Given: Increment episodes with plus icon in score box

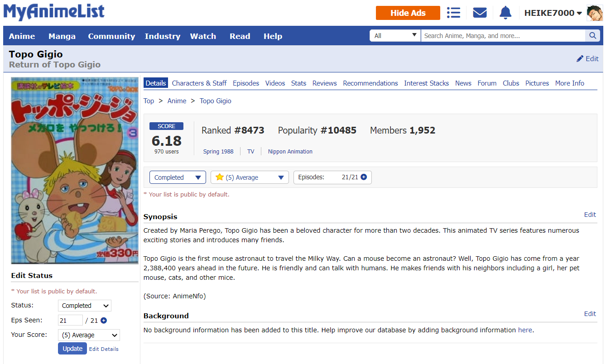Looking at the screenshot, I should point(364,177).
